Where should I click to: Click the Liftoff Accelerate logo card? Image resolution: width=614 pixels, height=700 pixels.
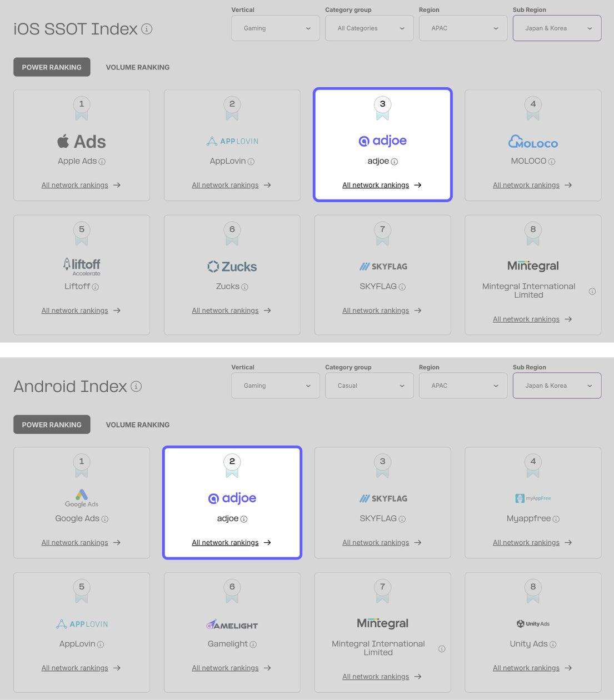point(82,266)
